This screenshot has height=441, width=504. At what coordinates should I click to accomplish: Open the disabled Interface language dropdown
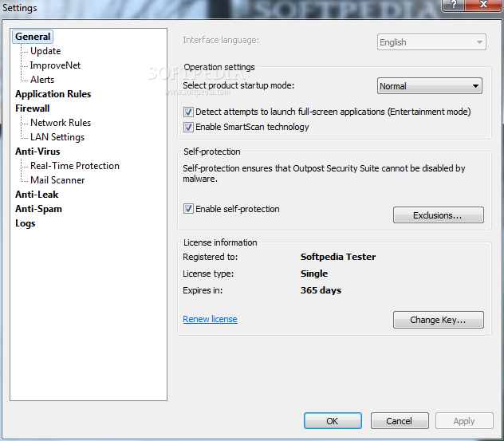click(431, 42)
